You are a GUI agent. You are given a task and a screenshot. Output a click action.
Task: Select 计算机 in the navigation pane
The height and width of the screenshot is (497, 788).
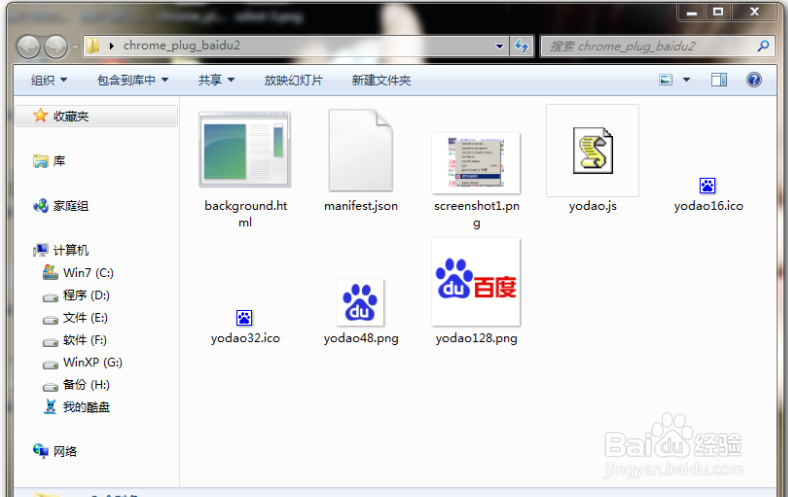[x=71, y=250]
